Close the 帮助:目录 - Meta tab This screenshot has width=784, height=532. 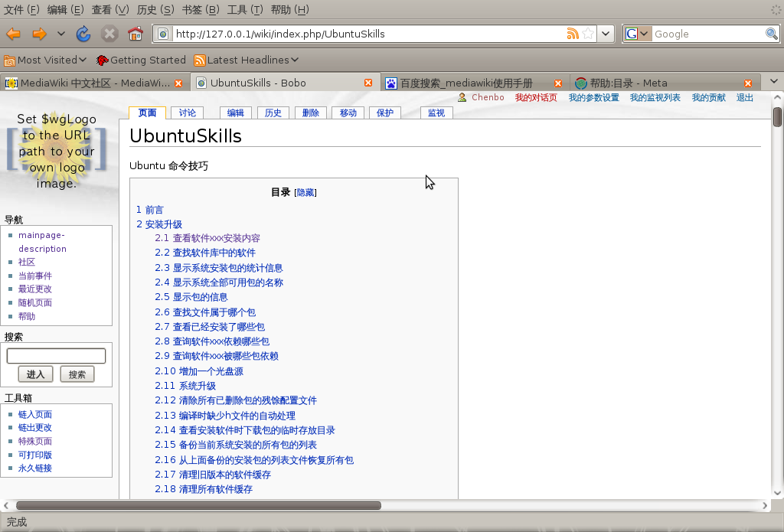point(748,83)
